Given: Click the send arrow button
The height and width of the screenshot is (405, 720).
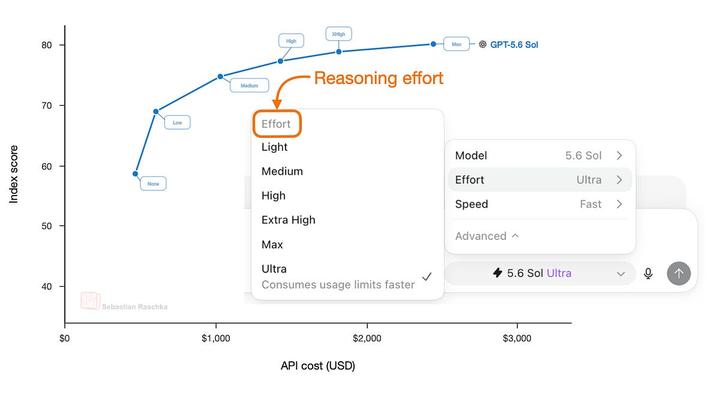Looking at the screenshot, I should 679,274.
